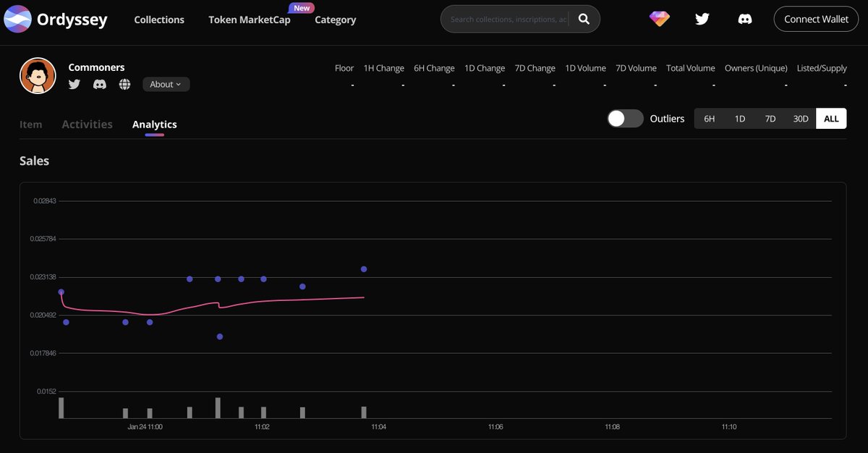The image size is (868, 453).
Task: Click the 0.02843 axis value
Action: [45, 201]
